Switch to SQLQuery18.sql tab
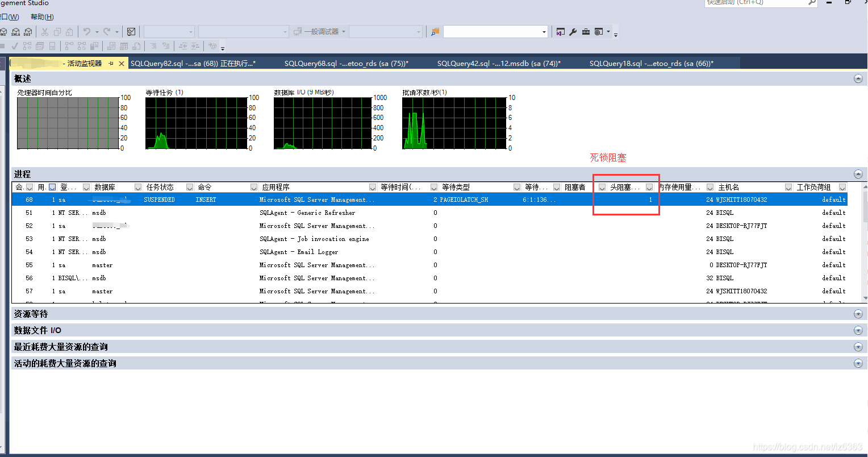This screenshot has width=868, height=457. [x=651, y=64]
